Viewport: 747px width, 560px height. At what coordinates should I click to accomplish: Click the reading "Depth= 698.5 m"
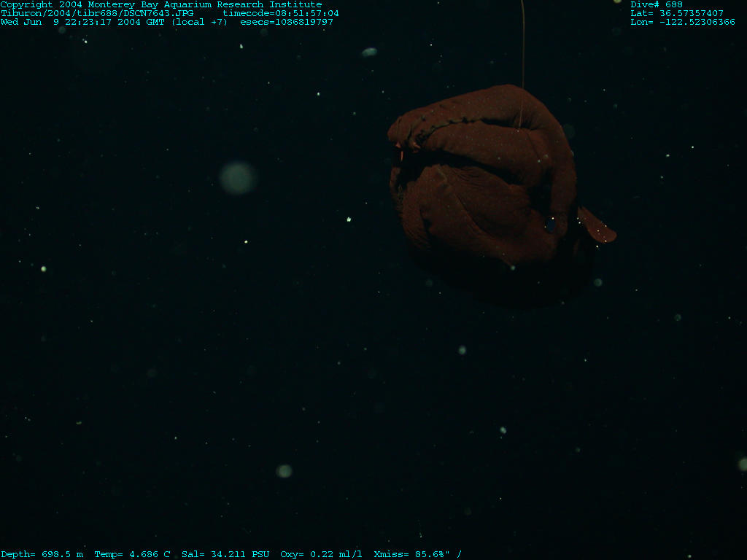click(x=42, y=554)
